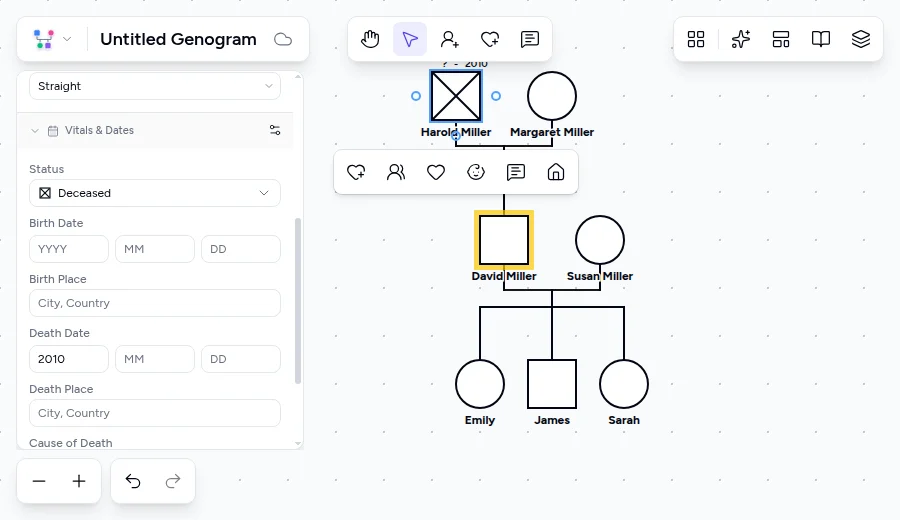Open the Straight line style dropdown
Screen dimensions: 900x520
[155, 86]
